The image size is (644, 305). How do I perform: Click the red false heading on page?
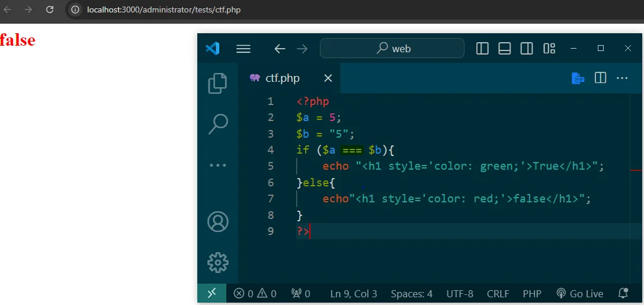[18, 40]
